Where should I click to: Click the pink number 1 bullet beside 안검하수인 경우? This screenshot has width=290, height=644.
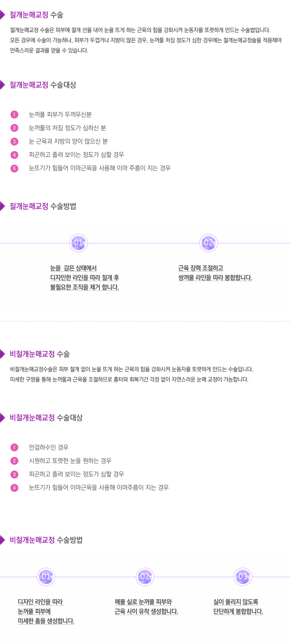tap(14, 447)
